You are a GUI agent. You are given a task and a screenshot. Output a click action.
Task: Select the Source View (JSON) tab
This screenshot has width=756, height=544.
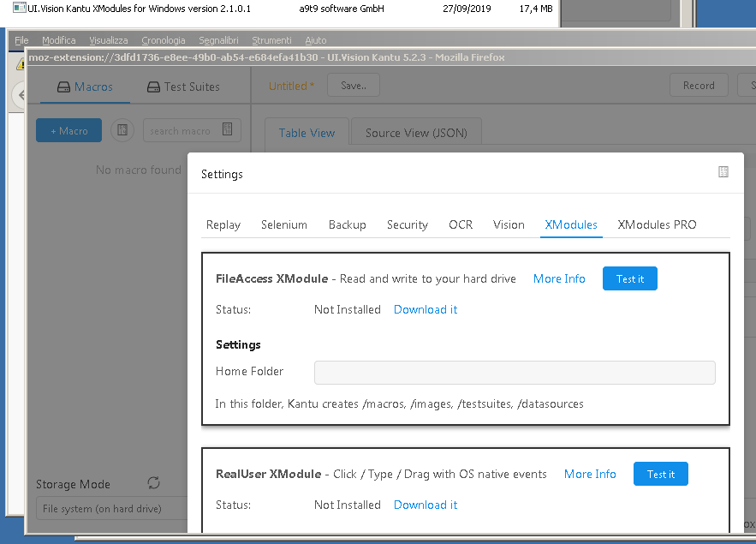(416, 133)
